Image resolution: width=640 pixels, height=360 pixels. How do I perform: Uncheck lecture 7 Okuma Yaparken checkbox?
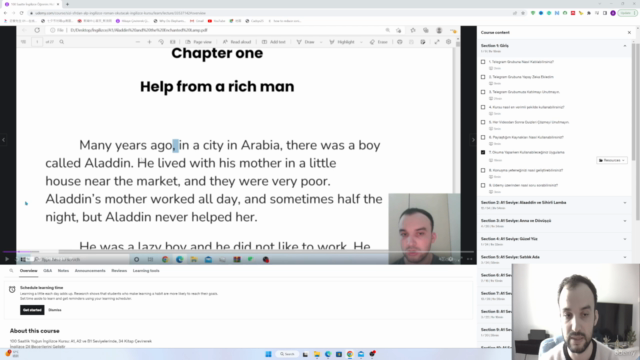483,152
